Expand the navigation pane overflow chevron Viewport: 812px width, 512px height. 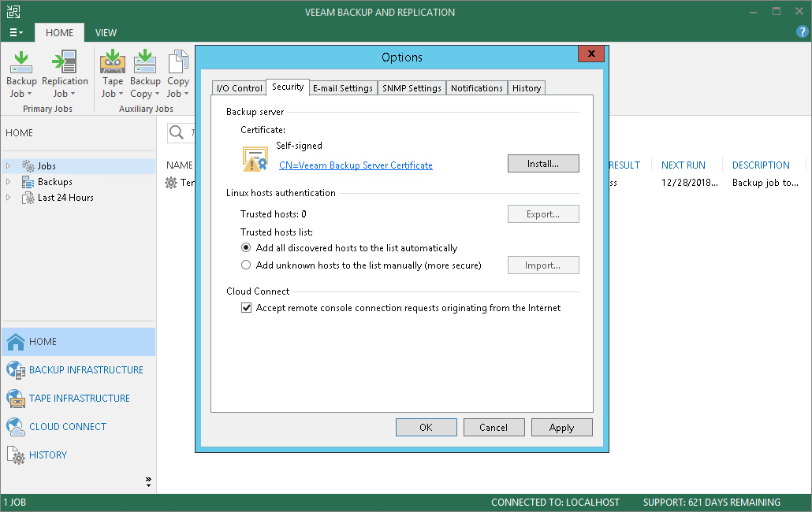click(149, 482)
